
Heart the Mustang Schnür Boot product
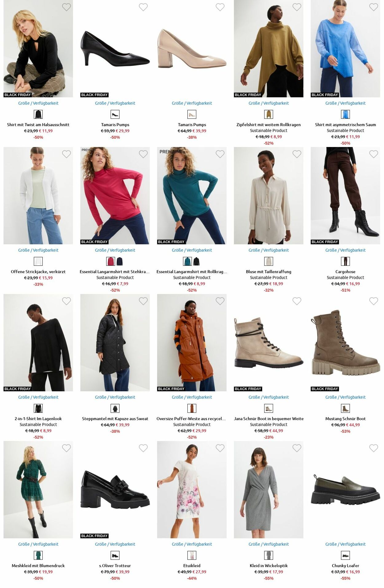374,301
